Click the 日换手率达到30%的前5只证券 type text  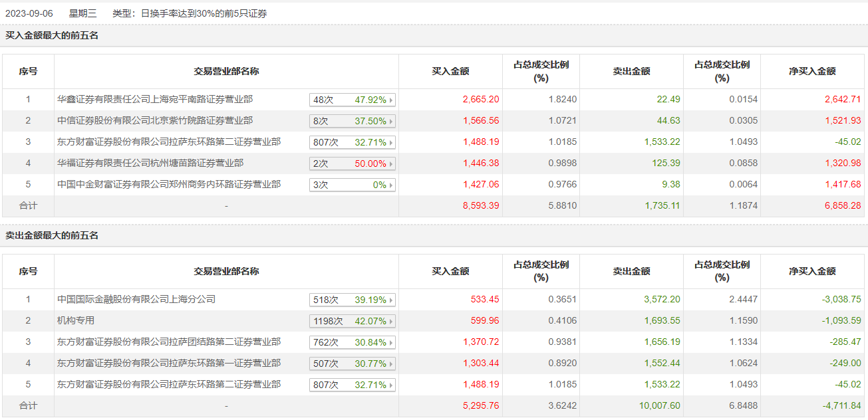(x=204, y=13)
